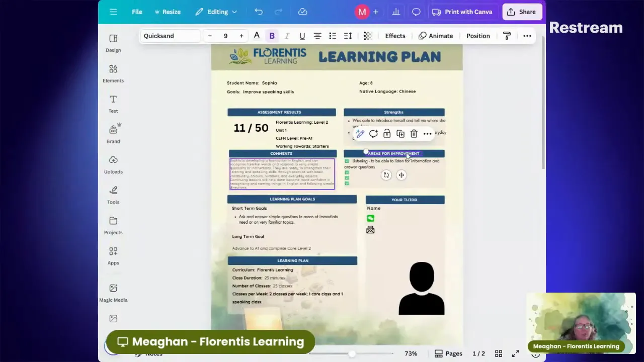
Task: Click the Share button
Action: pyautogui.click(x=522, y=12)
